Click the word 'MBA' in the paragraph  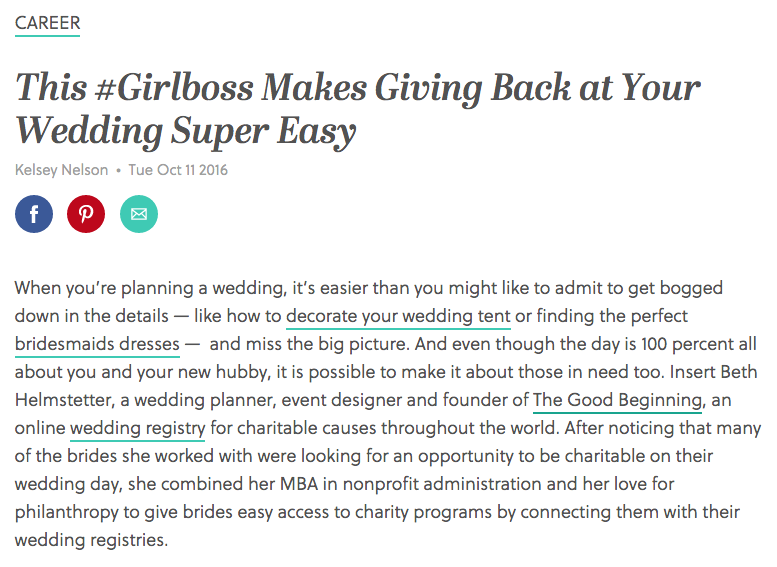[x=299, y=484]
